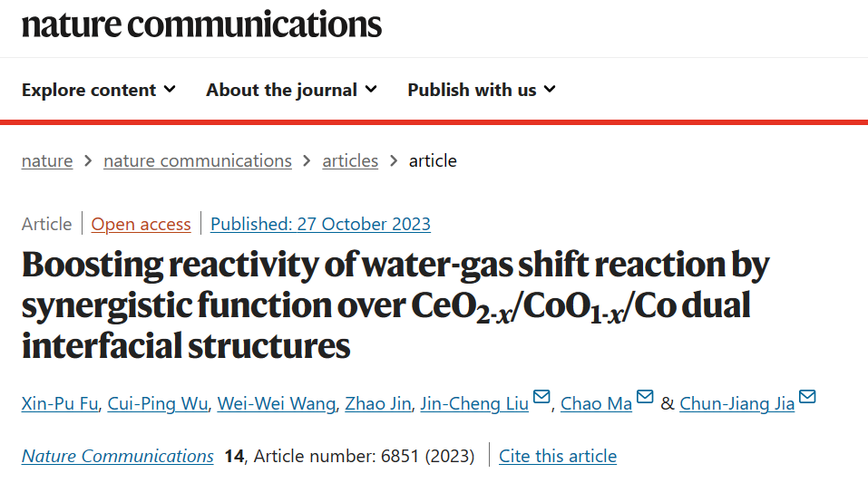Click the italic Nature Communications journal link
The width and height of the screenshot is (868, 483).
click(117, 457)
